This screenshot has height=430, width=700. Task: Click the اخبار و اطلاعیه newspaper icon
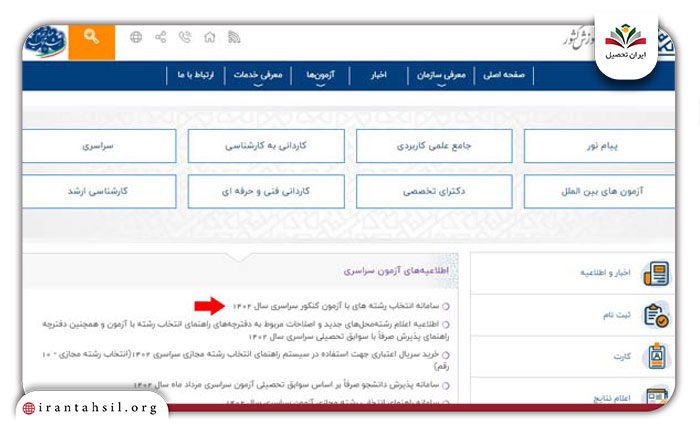(656, 273)
